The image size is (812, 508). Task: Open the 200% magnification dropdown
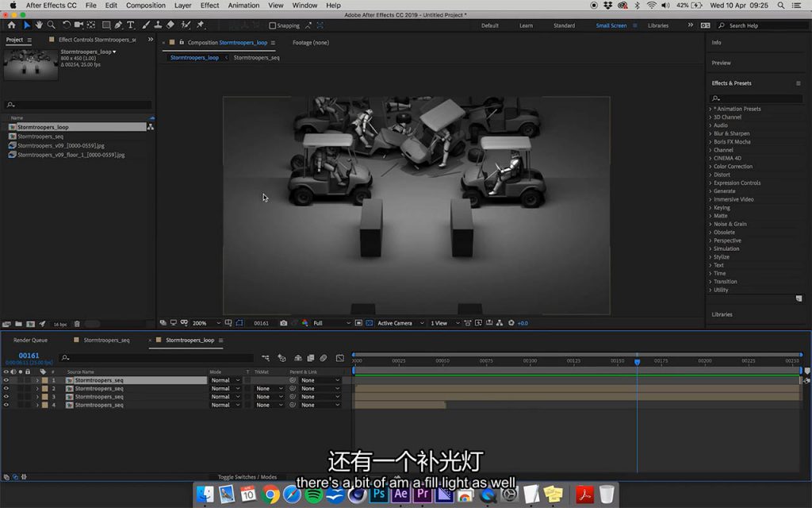[x=206, y=323]
